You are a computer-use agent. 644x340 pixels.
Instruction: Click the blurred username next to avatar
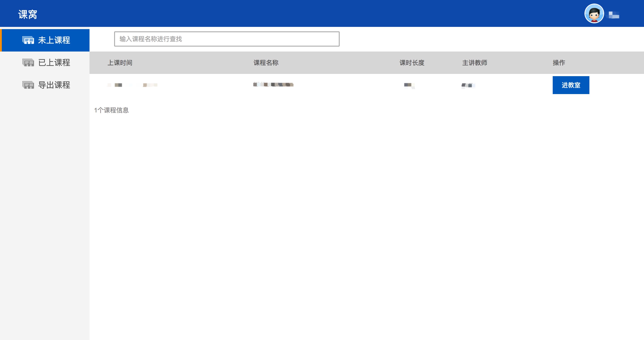(x=614, y=15)
